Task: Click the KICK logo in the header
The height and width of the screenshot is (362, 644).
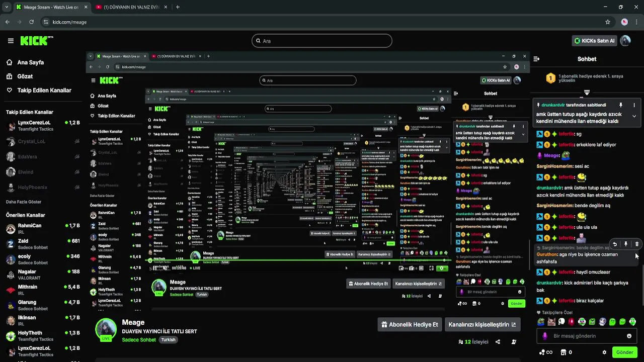Action: 36,41
